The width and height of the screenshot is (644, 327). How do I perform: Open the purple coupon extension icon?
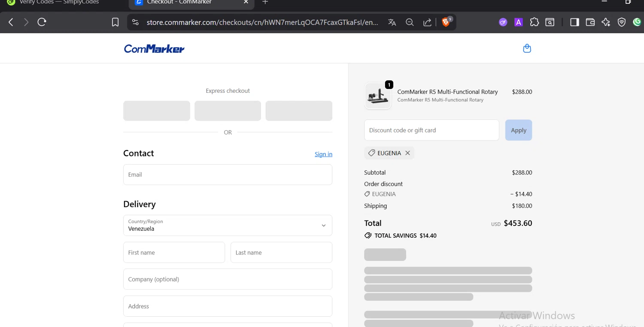click(503, 22)
